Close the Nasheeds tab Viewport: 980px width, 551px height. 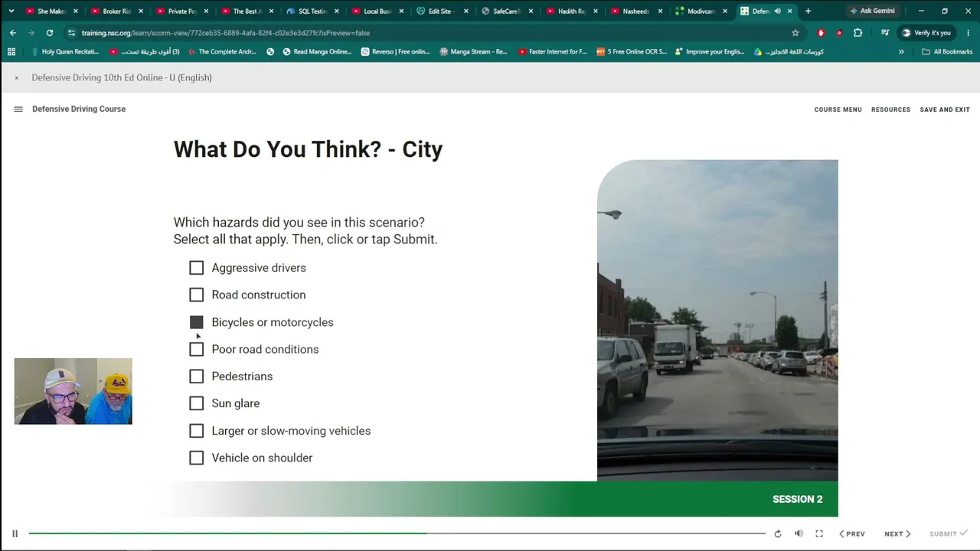(x=661, y=11)
